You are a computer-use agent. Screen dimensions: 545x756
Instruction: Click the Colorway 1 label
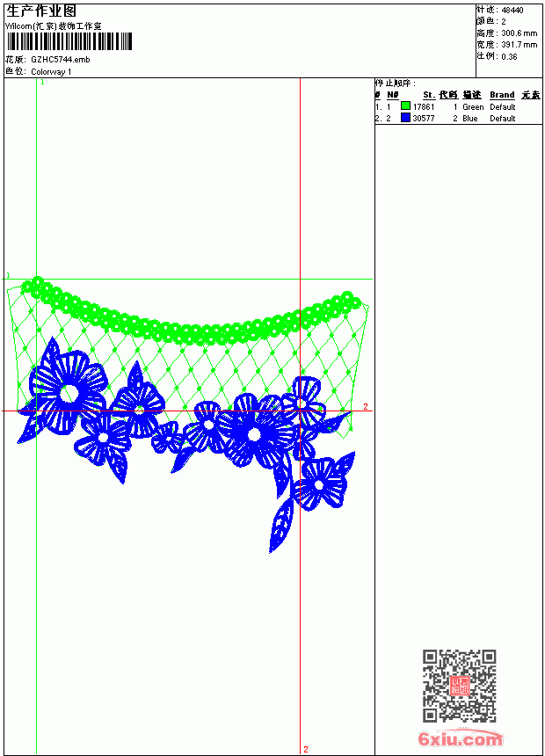point(51,72)
